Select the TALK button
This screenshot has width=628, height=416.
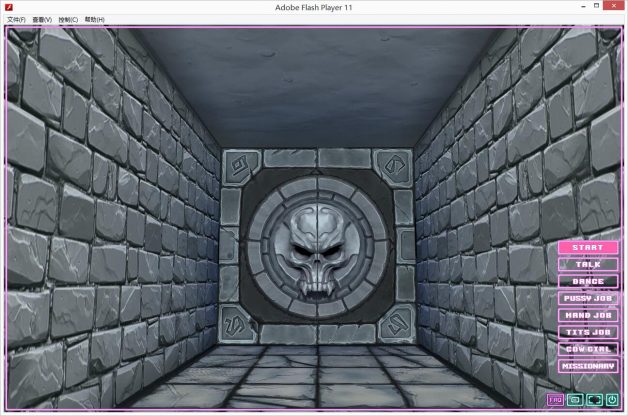(588, 264)
